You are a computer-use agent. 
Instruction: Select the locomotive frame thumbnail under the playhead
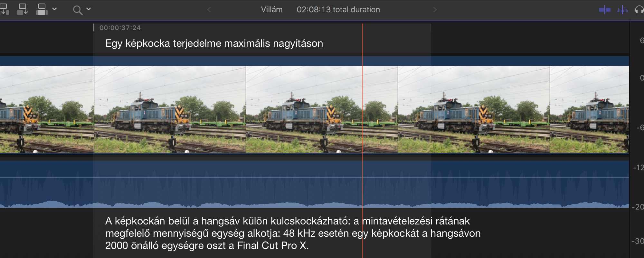point(322,110)
